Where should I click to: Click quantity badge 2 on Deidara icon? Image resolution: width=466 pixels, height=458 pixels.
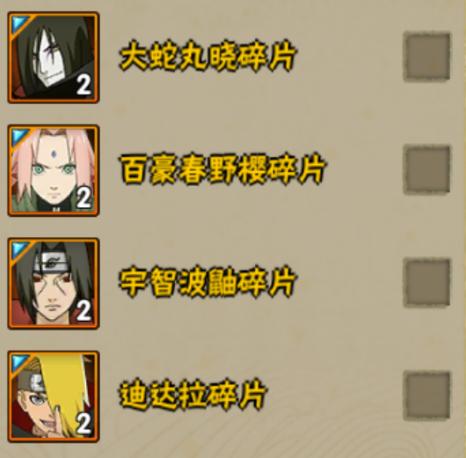(x=84, y=424)
